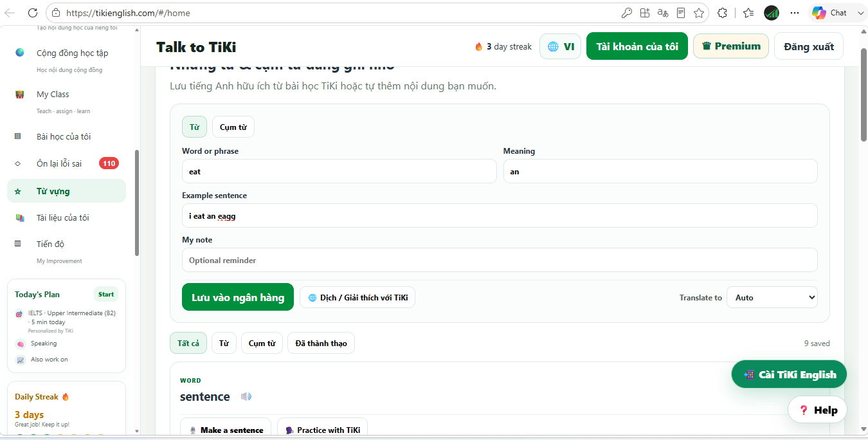Click the browser tab-actions chevron at top right

[x=860, y=13]
